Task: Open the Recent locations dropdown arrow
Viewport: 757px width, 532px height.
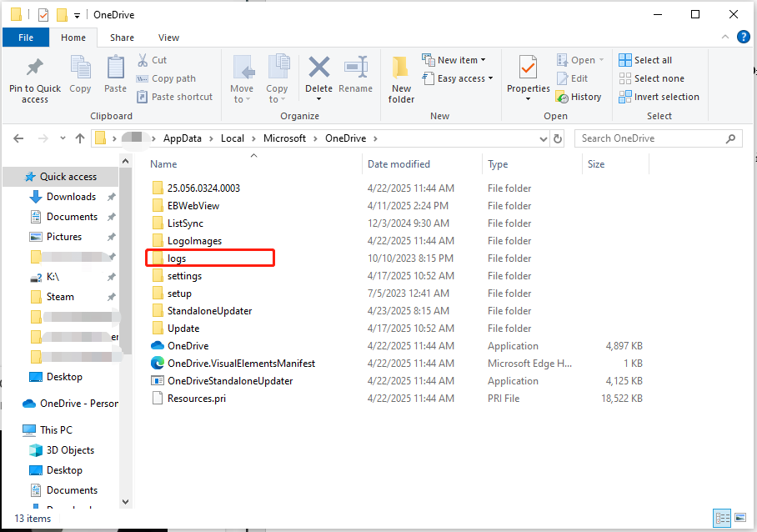Action: [63, 138]
